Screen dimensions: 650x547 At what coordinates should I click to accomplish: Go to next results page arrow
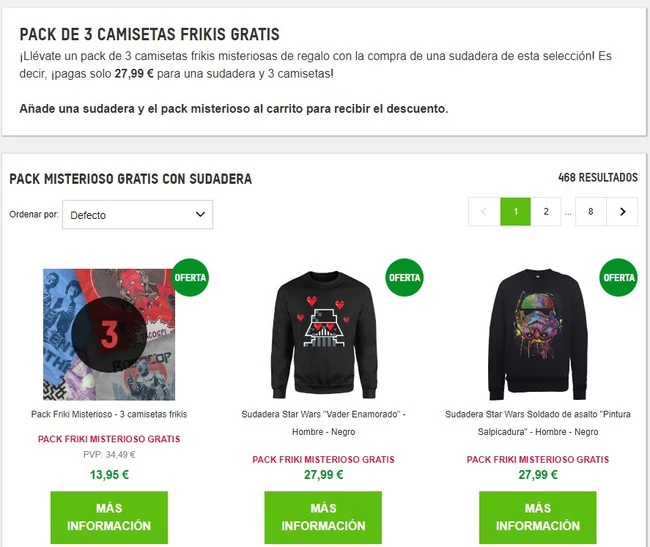(x=622, y=212)
